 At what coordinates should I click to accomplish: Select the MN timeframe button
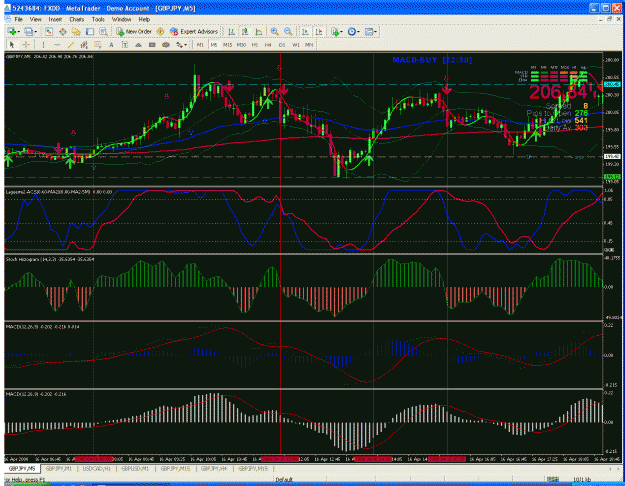[x=309, y=45]
